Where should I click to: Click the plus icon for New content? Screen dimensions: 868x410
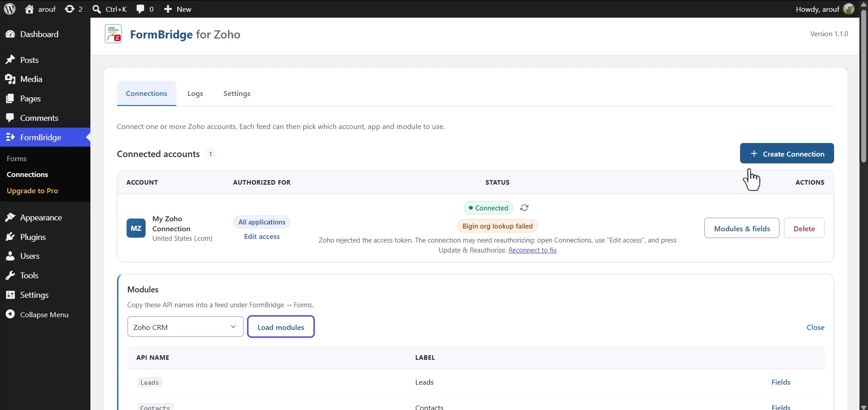(x=168, y=9)
